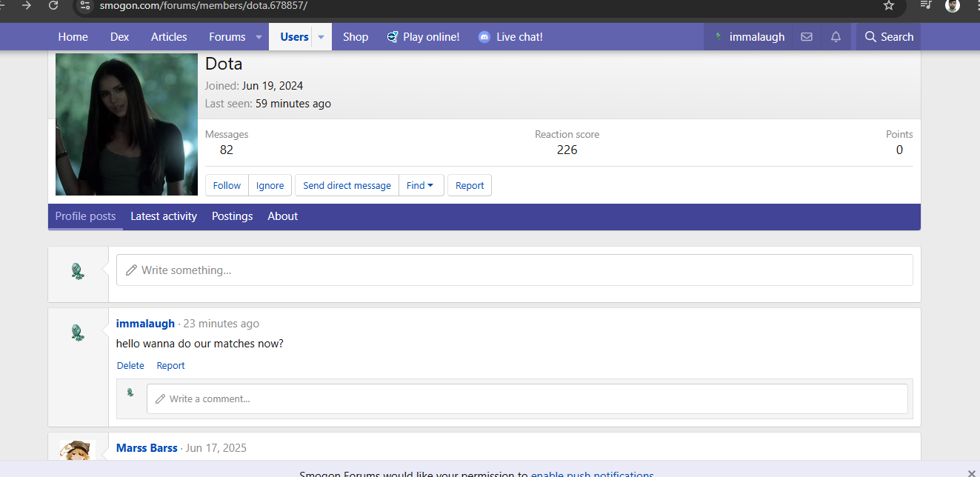Open the immalaugh account menu in navbar

(x=748, y=37)
